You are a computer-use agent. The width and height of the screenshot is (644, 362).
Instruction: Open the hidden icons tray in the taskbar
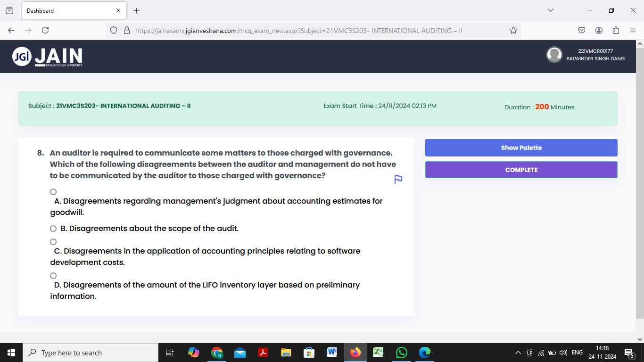[518, 352]
